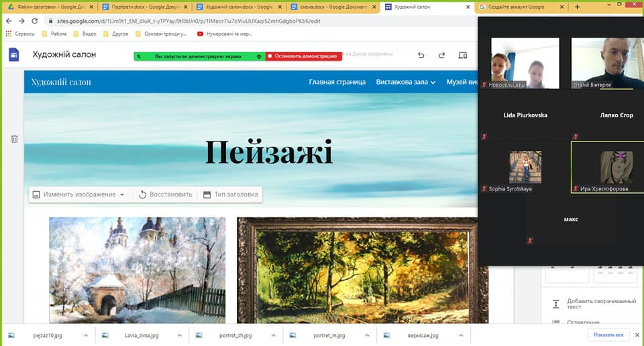This screenshot has height=346, width=644.
Task: Click Тип заголовка button
Action: click(231, 194)
